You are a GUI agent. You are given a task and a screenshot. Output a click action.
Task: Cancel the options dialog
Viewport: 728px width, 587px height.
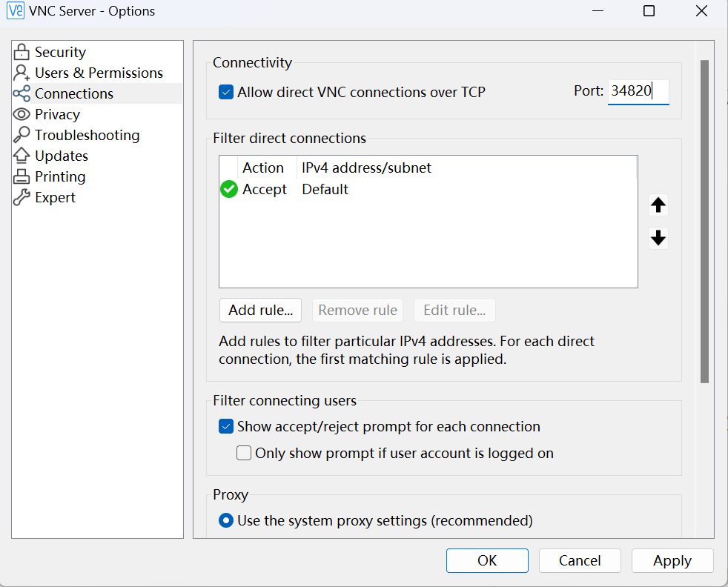pyautogui.click(x=580, y=560)
